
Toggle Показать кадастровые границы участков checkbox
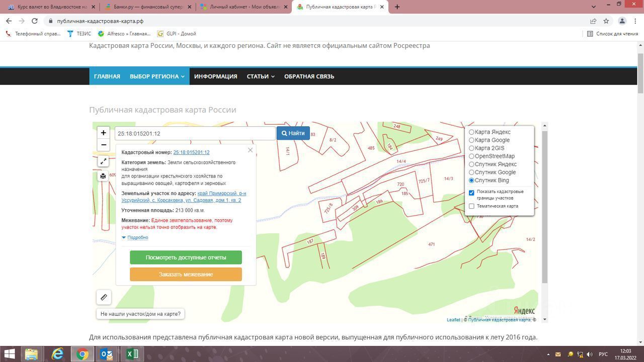point(471,193)
